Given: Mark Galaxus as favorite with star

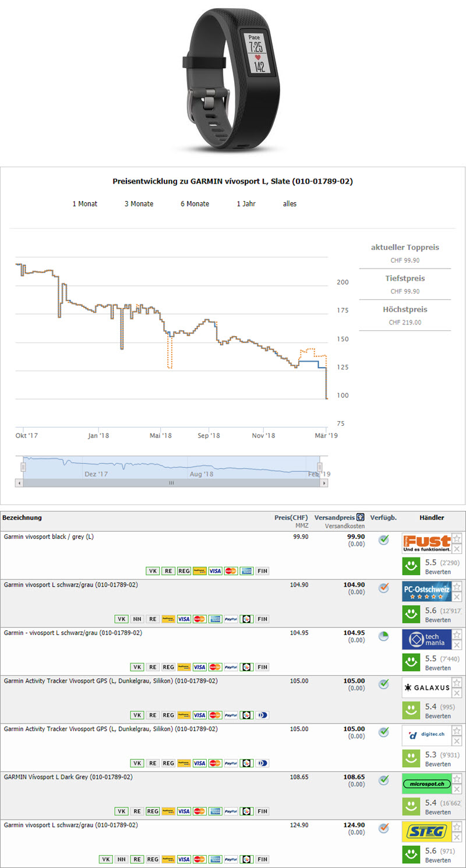Looking at the screenshot, I should tap(457, 683).
